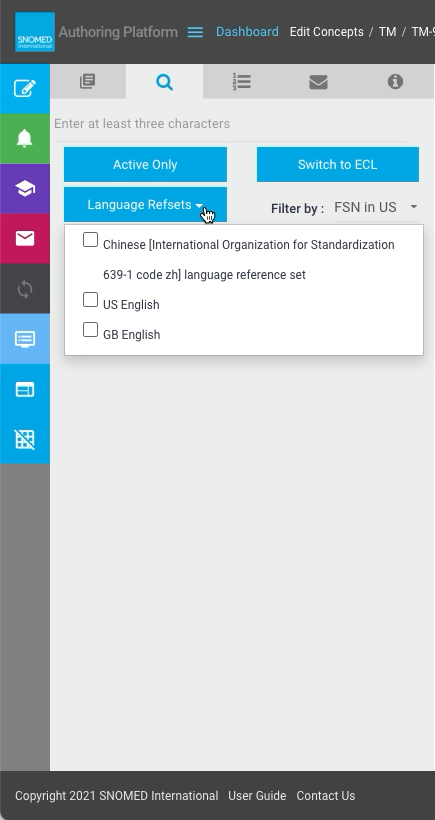Tick the GB English checkbox
Viewport: 435px width, 820px height.
click(90, 329)
